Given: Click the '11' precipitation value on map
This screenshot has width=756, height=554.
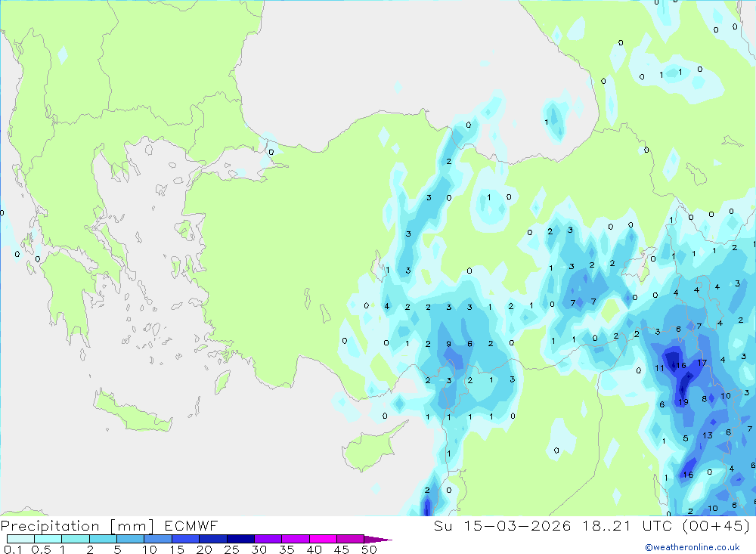Looking at the screenshot, I should click(659, 368).
